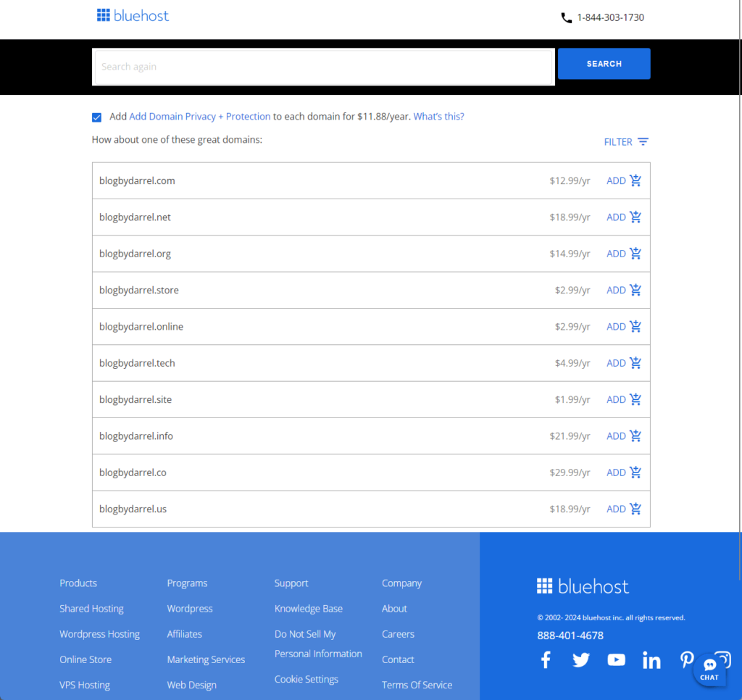Open Knowledge Base footer link
742x700 pixels.
click(x=309, y=609)
